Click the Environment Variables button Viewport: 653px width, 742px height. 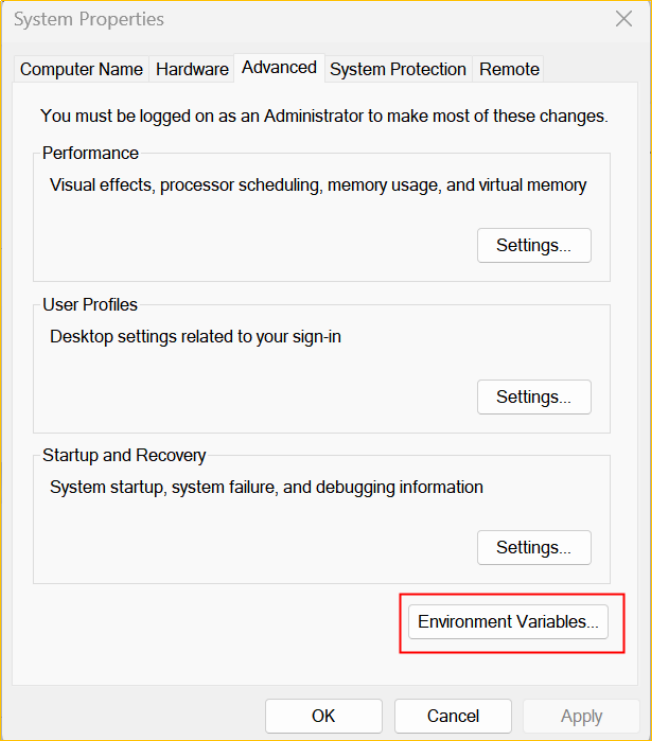coord(508,622)
